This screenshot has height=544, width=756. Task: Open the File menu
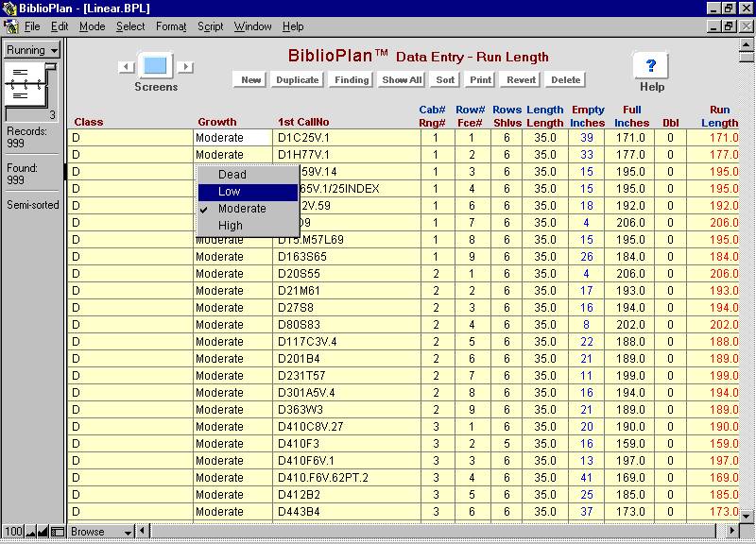tap(32, 26)
